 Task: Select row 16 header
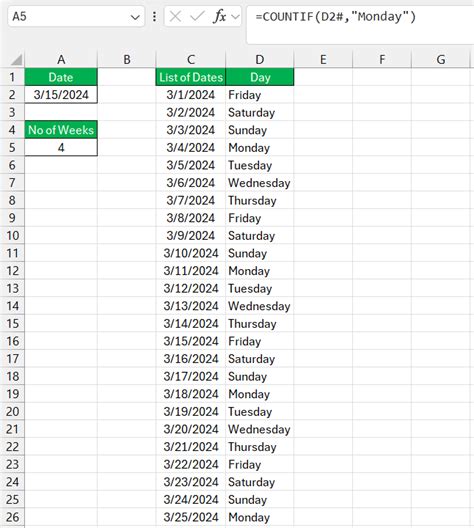(x=12, y=341)
